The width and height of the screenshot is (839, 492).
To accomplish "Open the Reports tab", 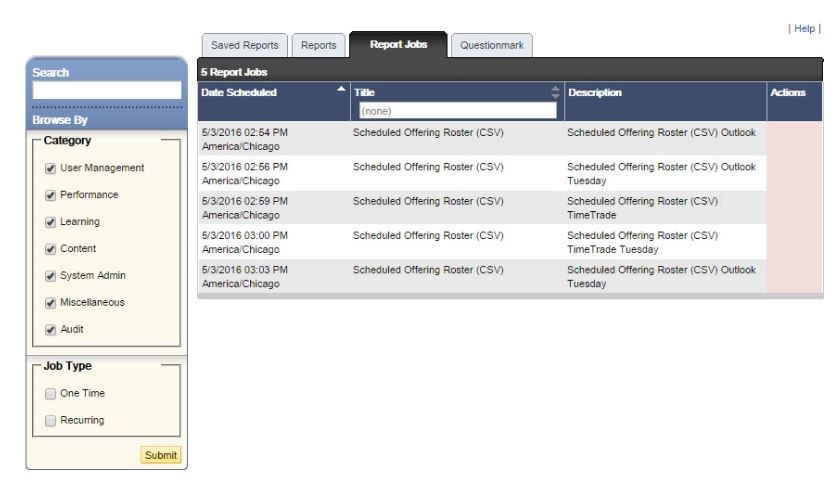I will click(x=318, y=46).
